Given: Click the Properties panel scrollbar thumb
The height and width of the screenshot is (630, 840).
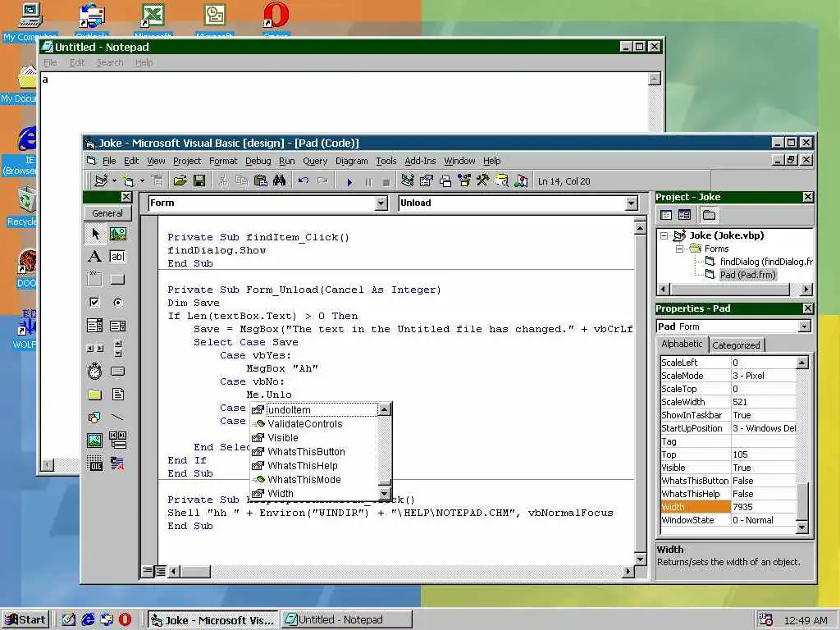Looking at the screenshot, I should (x=802, y=500).
